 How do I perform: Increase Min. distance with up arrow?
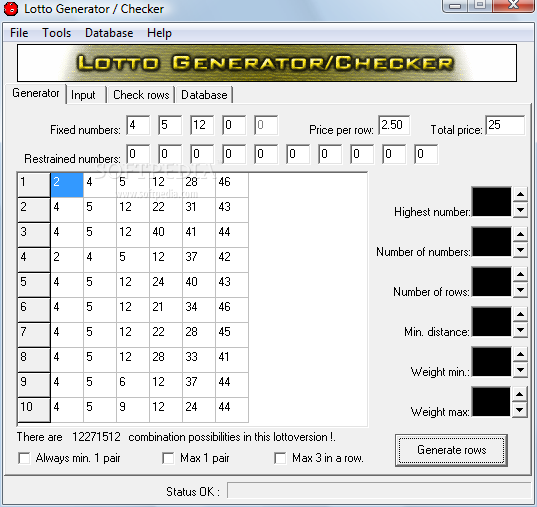tap(521, 314)
